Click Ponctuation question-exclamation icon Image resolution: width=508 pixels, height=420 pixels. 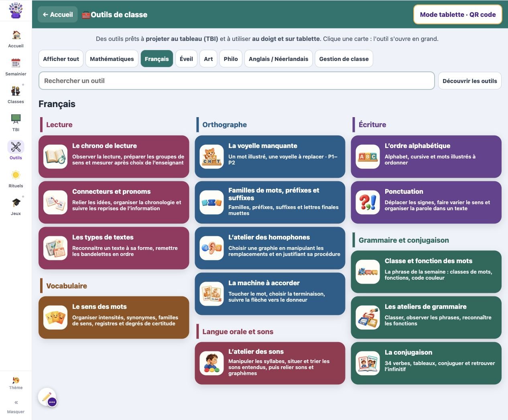coord(368,202)
